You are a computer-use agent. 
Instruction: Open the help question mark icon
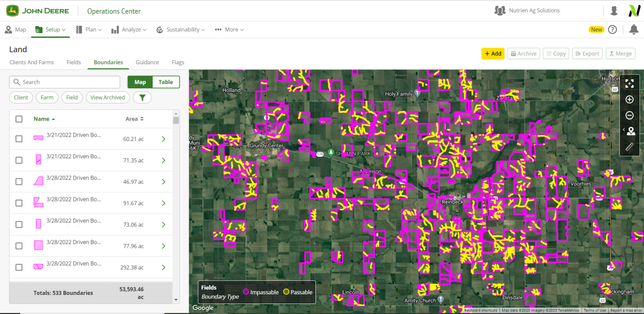pos(612,30)
